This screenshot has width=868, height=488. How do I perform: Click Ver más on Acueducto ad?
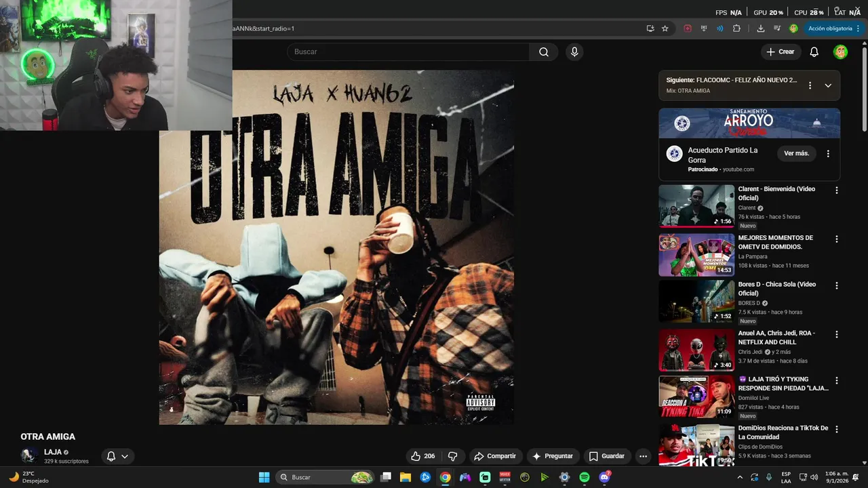796,153
